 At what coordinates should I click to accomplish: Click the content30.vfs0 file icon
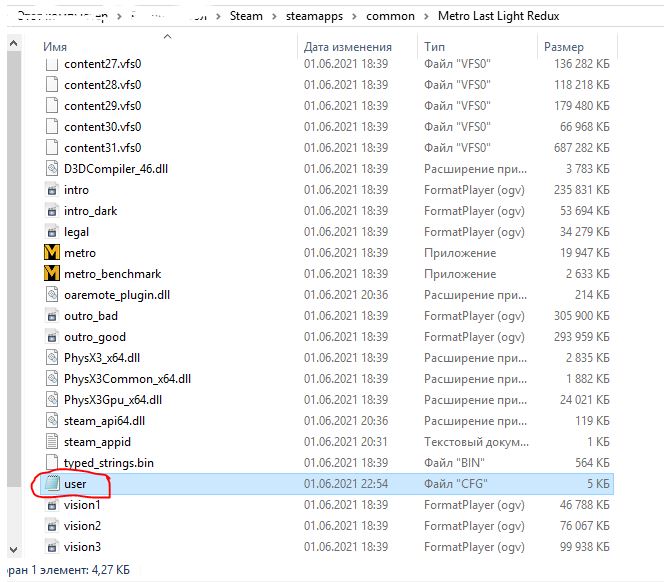pos(52,127)
